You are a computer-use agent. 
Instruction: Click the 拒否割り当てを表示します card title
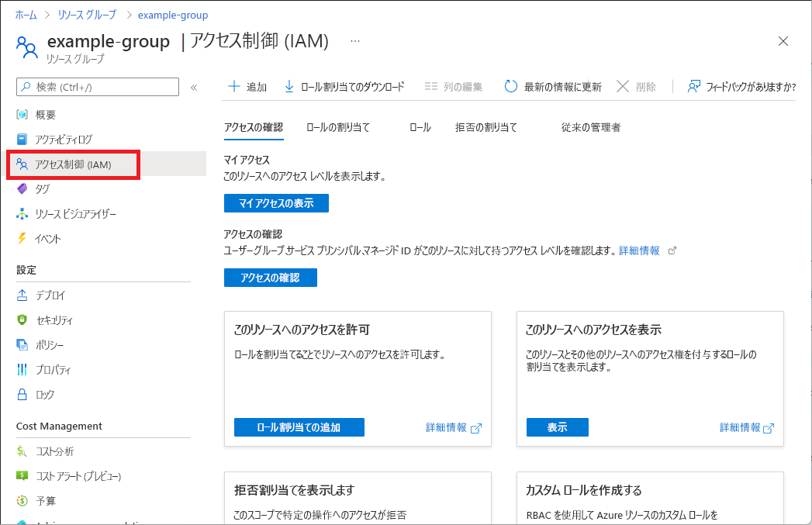tap(294, 490)
